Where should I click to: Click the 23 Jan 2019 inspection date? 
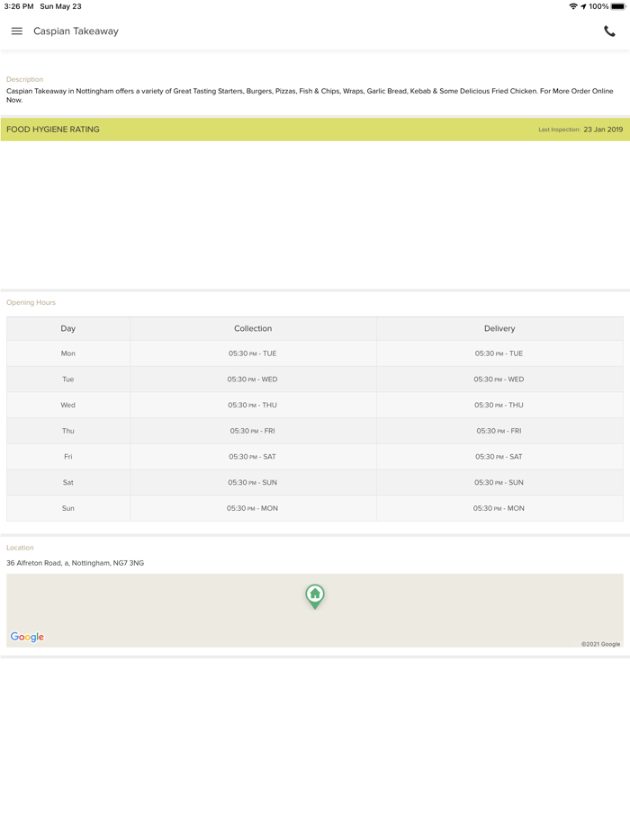[603, 130]
